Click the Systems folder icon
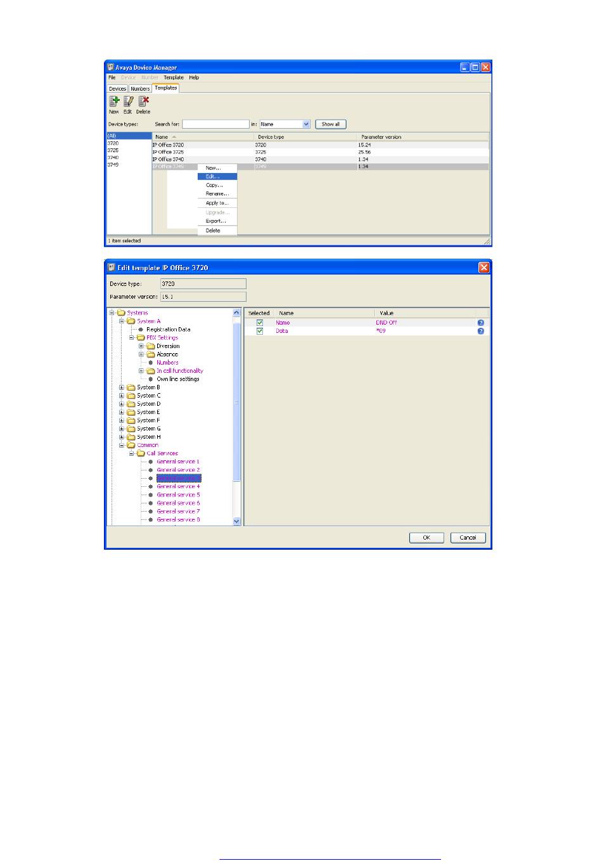Image resolution: width=602 pixels, height=868 pixels. [121, 313]
